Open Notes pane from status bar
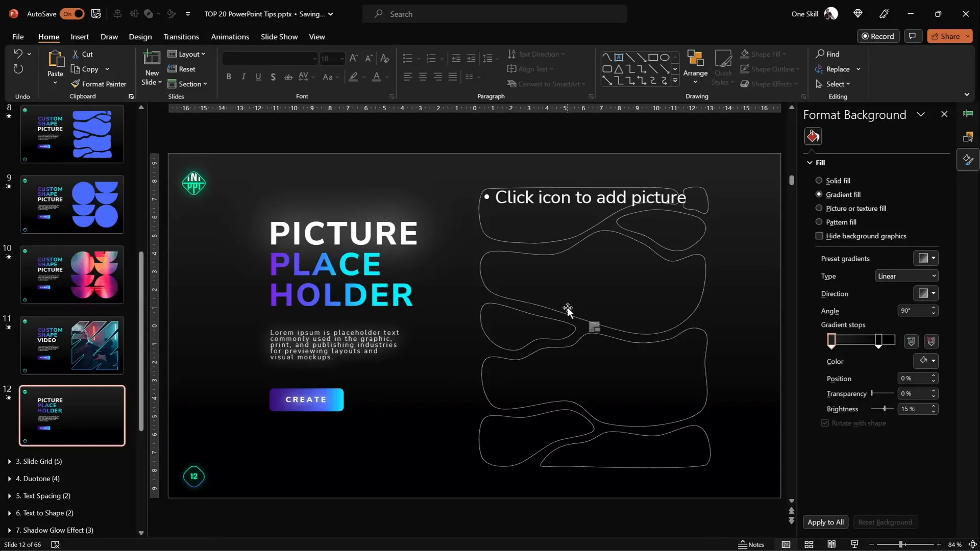 coord(751,544)
